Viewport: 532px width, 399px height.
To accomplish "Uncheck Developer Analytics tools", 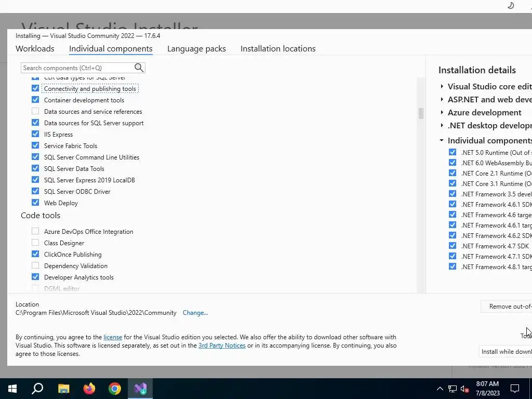I will pyautogui.click(x=35, y=277).
